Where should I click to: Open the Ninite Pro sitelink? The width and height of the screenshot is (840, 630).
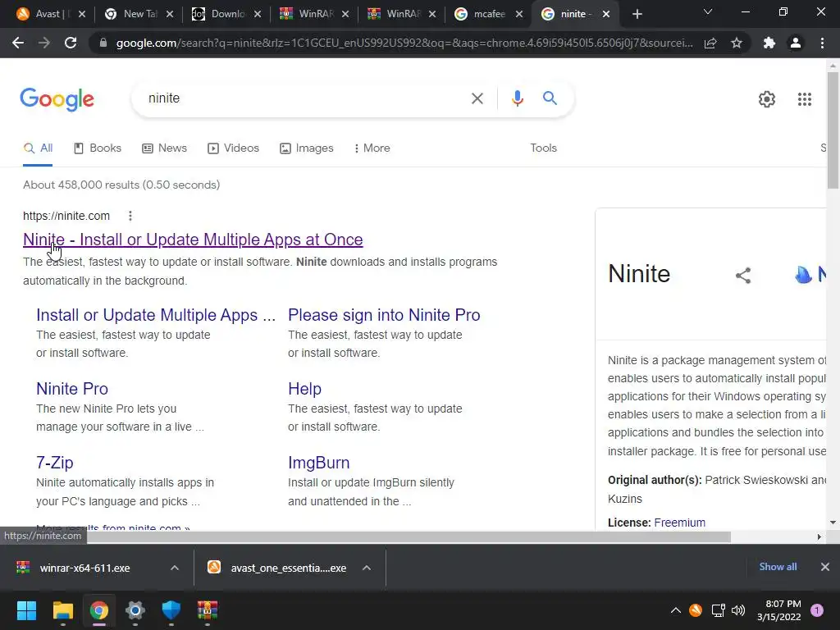pos(72,389)
